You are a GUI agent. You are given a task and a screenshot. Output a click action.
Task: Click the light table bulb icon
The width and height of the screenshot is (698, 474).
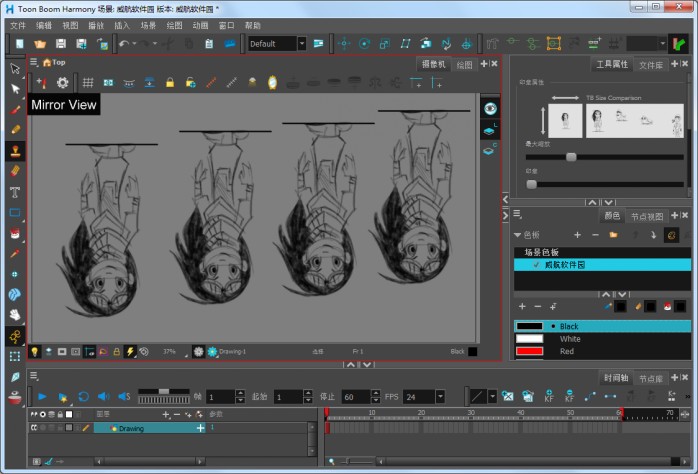(x=35, y=352)
